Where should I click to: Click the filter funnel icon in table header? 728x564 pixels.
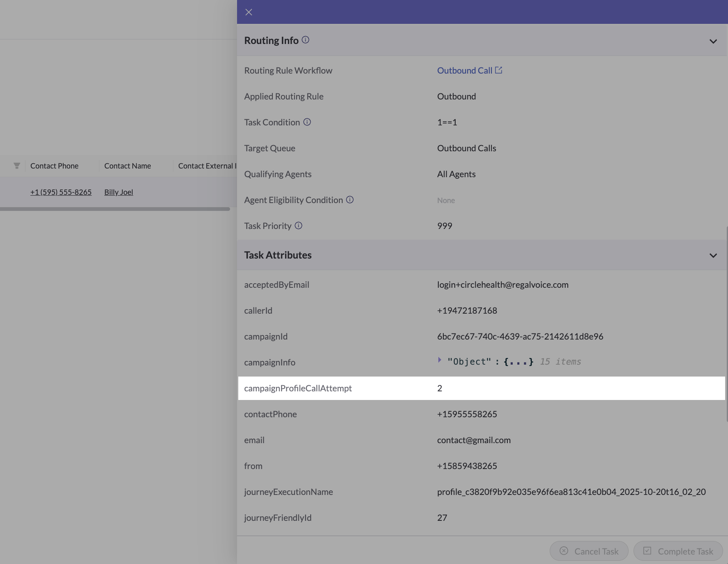click(17, 166)
